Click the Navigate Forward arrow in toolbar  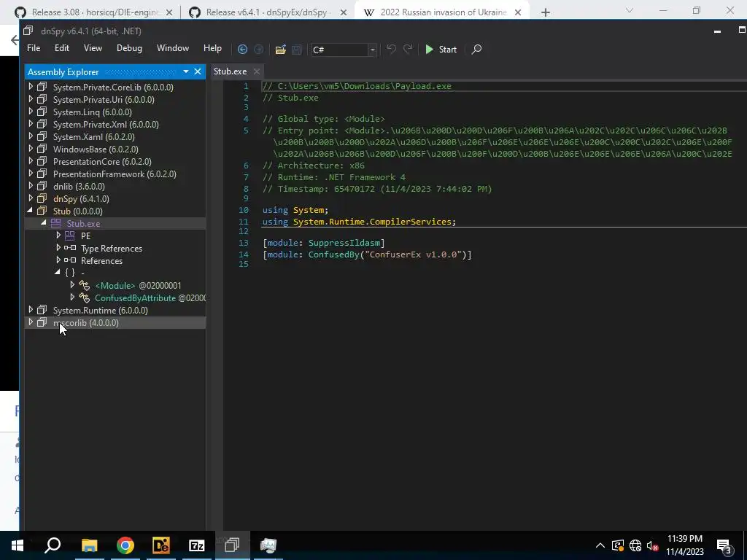(259, 49)
